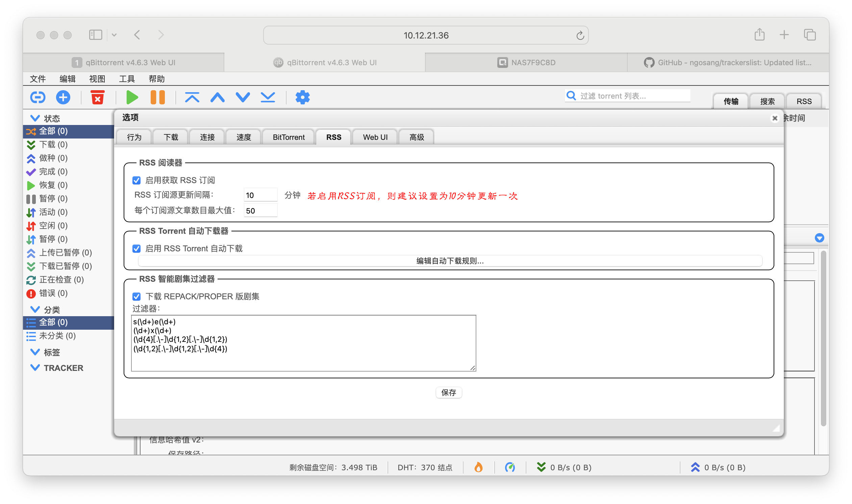Switch to 下载 options tab
The image size is (852, 504).
click(x=171, y=137)
